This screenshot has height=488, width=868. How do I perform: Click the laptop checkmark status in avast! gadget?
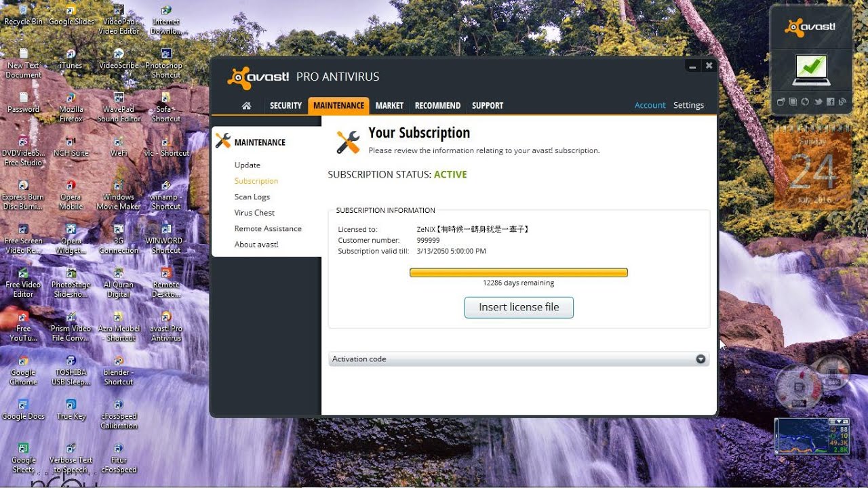coord(811,70)
